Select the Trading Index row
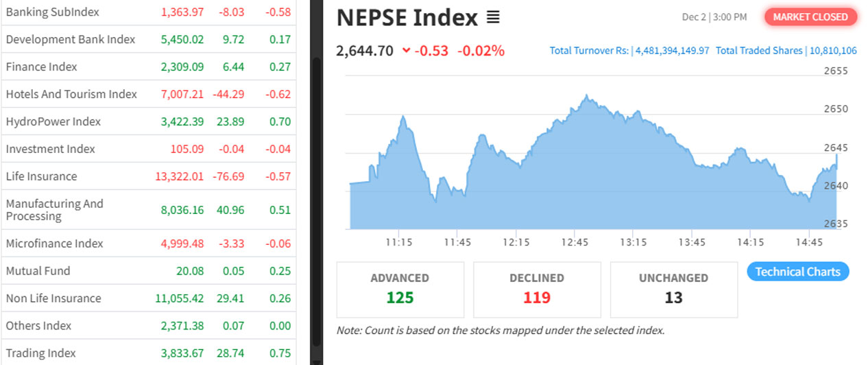 click(40, 353)
